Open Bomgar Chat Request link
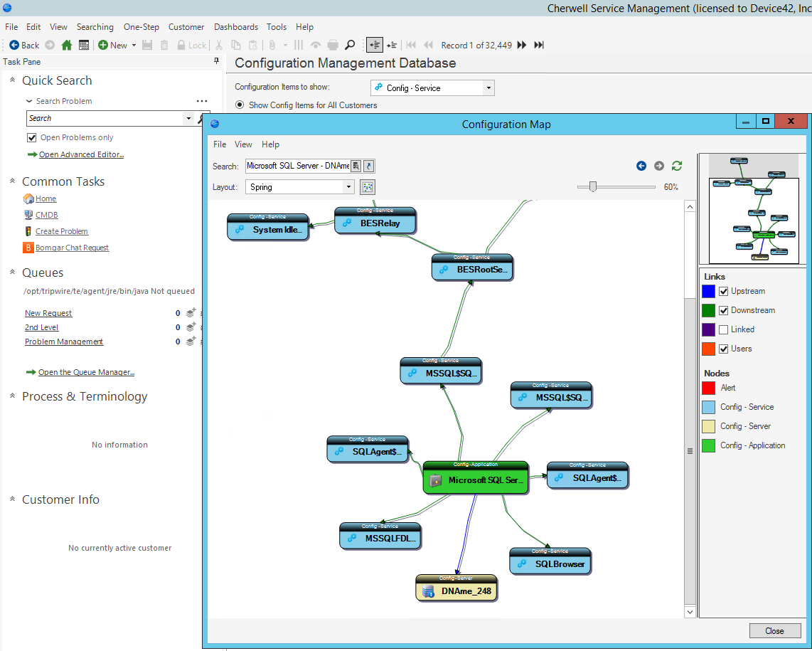812x651 pixels. click(x=72, y=248)
